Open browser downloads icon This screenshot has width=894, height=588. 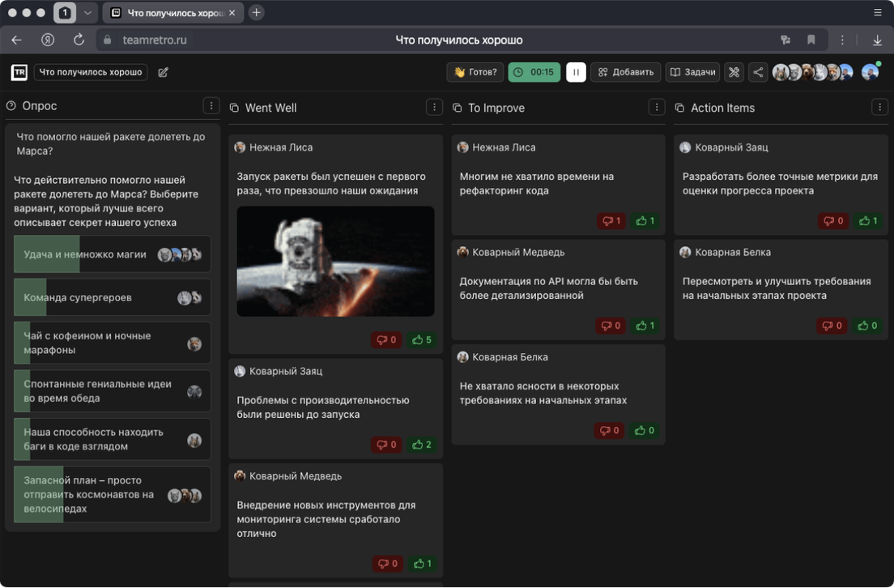(877, 40)
